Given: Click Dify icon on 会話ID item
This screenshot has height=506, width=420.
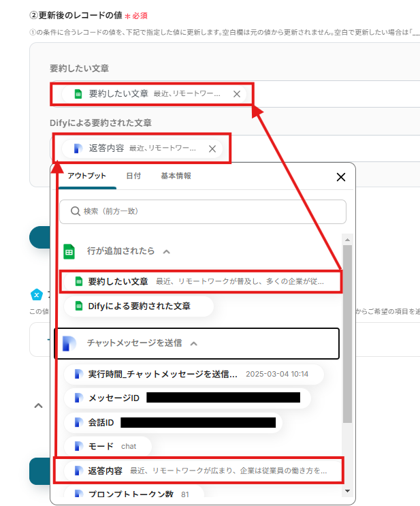Looking at the screenshot, I should pos(79,422).
